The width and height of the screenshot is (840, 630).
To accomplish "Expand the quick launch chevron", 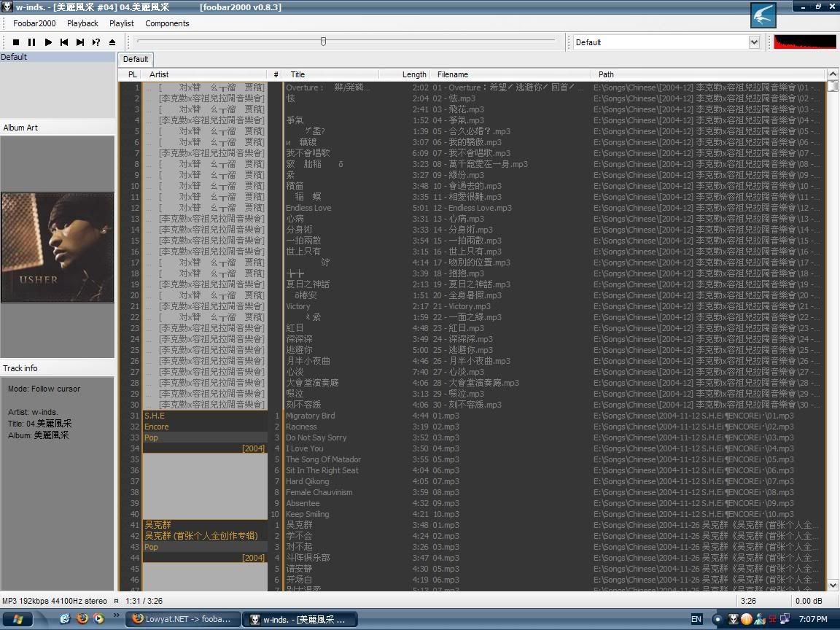I will point(116,615).
